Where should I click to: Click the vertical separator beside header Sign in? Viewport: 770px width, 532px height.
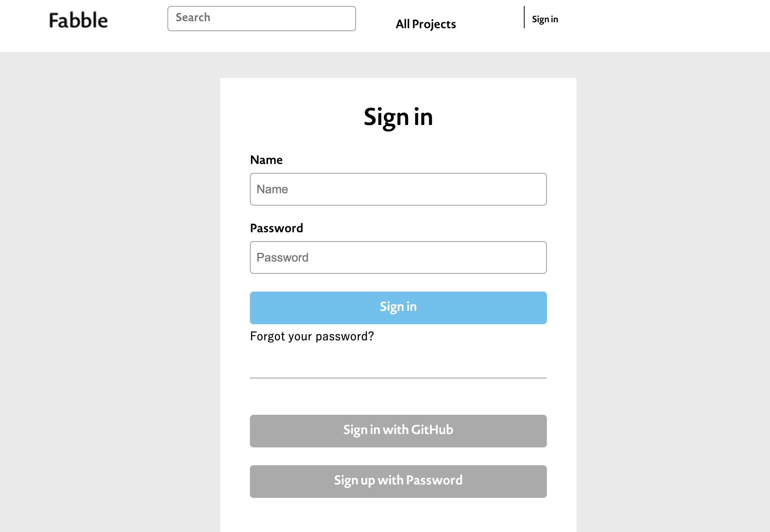click(524, 17)
